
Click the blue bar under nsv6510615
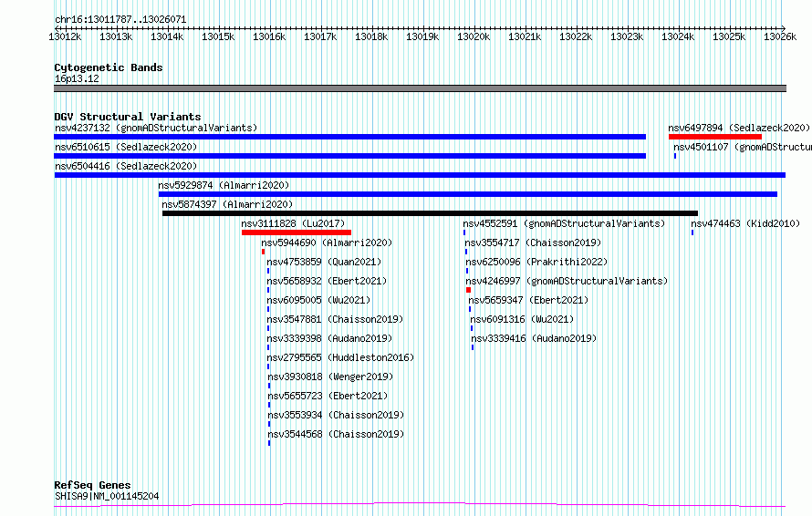(350, 156)
